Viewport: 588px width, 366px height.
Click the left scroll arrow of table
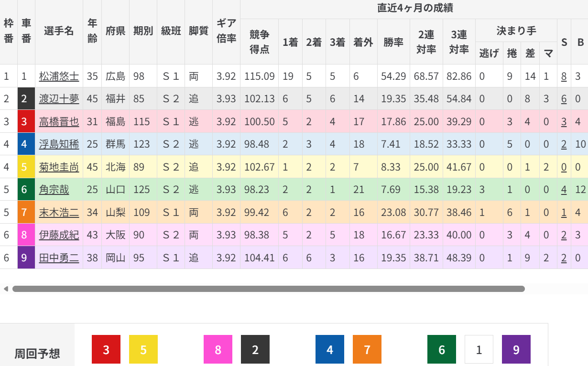(x=6, y=289)
